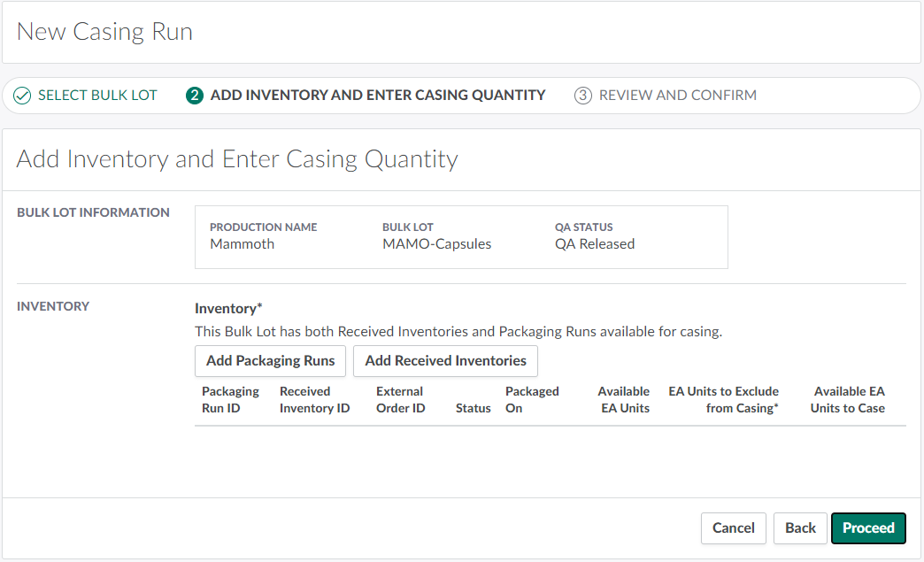Select the Add Inventory and Enter Casing Quantity step
The width and height of the screenshot is (924, 562).
tap(377, 96)
